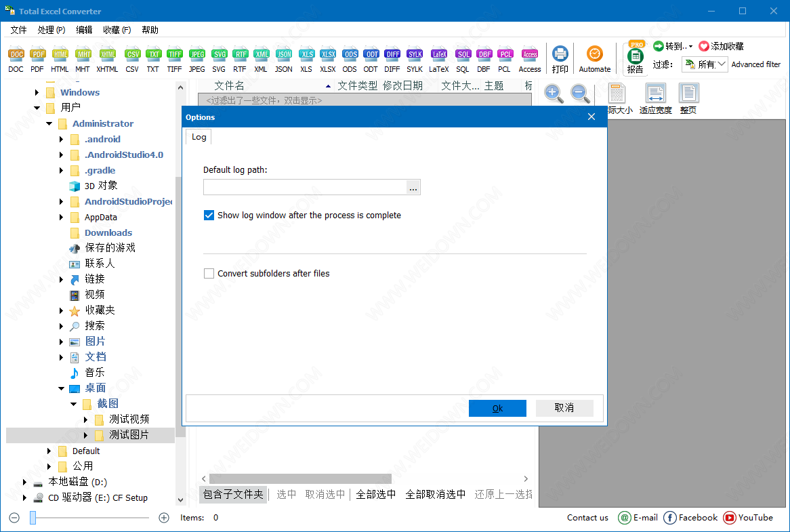Uncheck Show log window after process
Image resolution: width=790 pixels, height=532 pixels.
pyautogui.click(x=209, y=215)
